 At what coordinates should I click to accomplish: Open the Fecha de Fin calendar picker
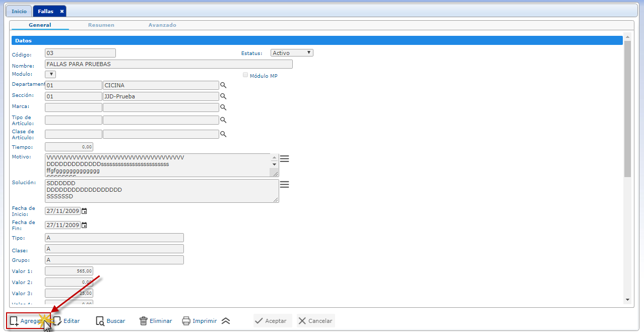(84, 225)
